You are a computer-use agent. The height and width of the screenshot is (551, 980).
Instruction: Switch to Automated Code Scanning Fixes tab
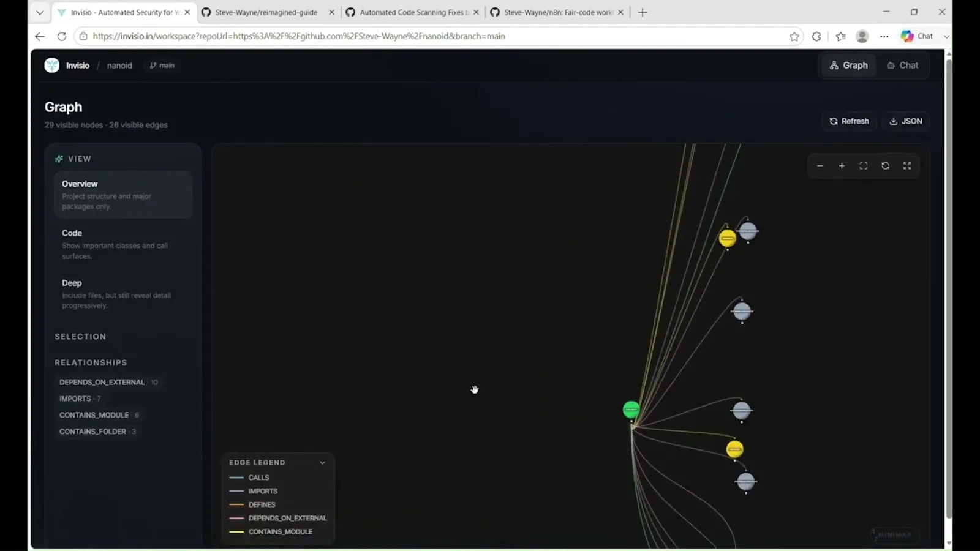point(413,12)
